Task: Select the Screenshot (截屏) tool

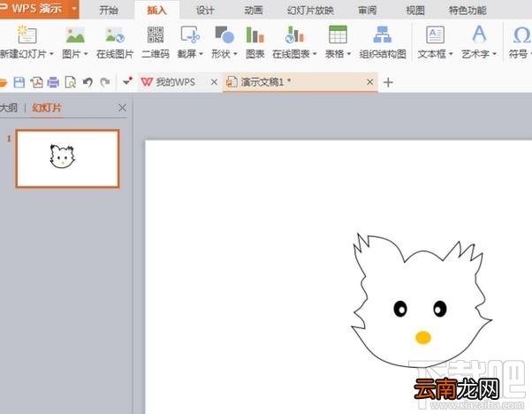Action: pos(190,34)
